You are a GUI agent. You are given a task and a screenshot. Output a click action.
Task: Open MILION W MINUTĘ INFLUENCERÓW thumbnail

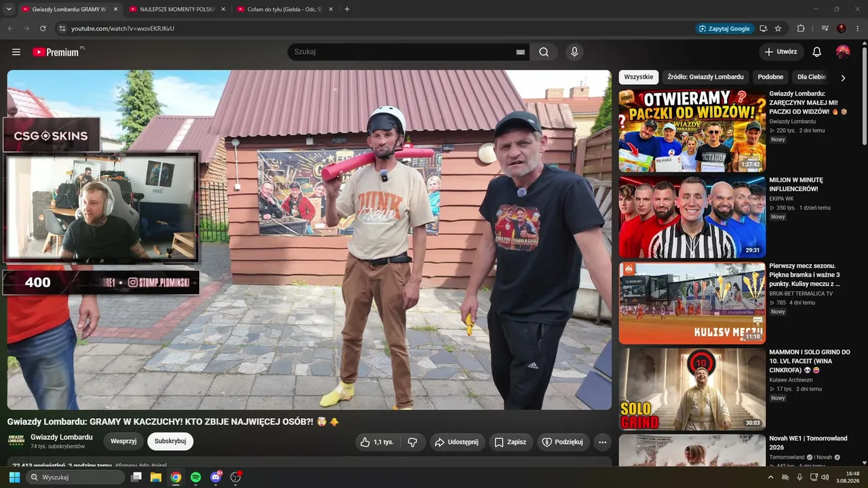click(x=692, y=217)
